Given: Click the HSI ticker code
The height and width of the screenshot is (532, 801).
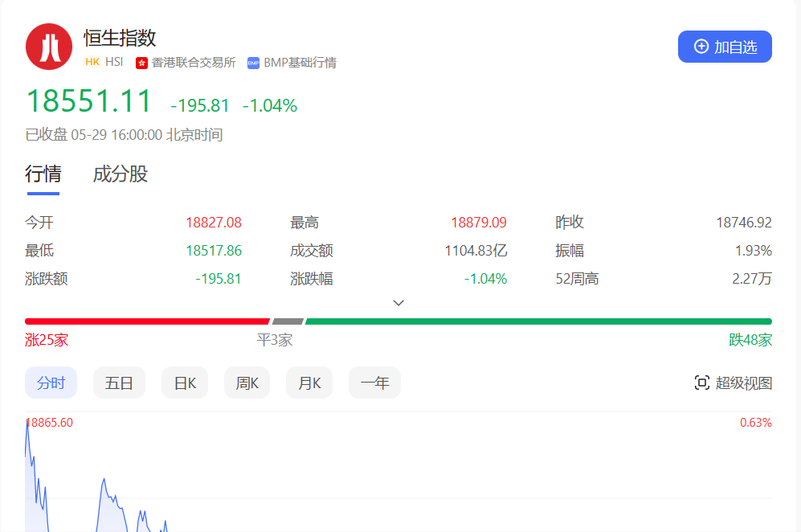Looking at the screenshot, I should 114,62.
